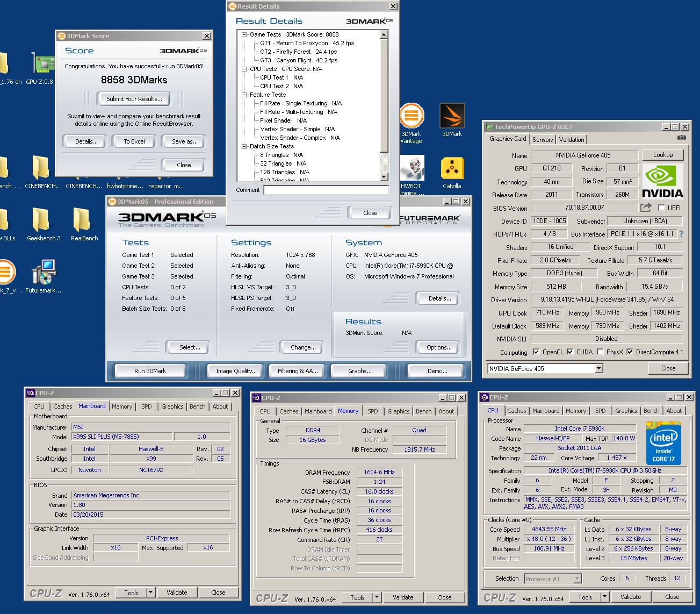Click the GPU-Z screenshot camera icon
This screenshot has width=700, height=614.
coord(681,138)
